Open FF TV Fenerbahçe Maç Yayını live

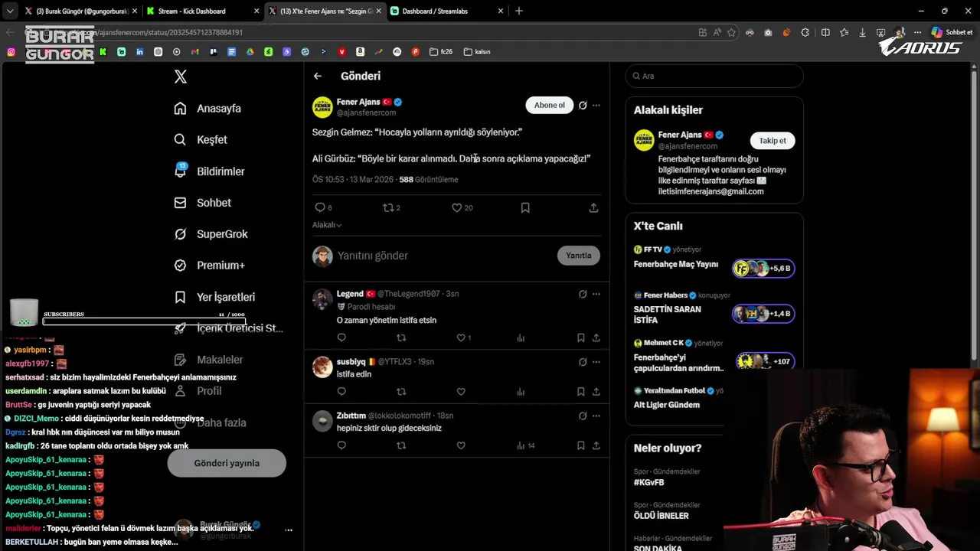tap(714, 258)
